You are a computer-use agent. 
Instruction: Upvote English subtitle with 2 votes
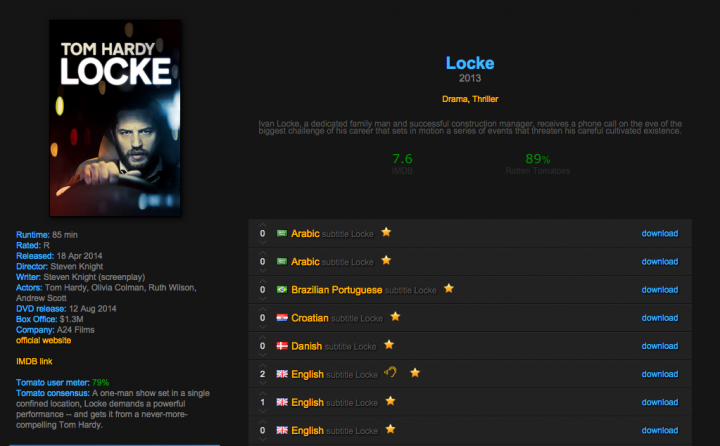[262, 365]
